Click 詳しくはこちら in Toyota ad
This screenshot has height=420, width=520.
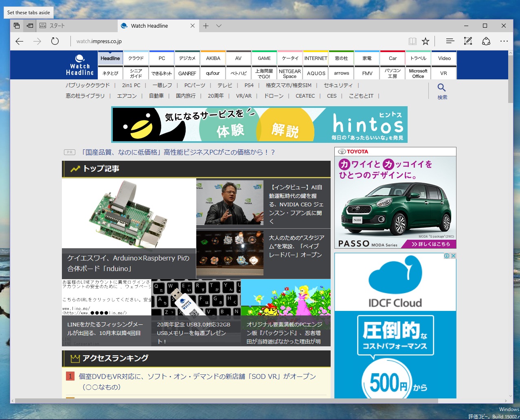431,244
